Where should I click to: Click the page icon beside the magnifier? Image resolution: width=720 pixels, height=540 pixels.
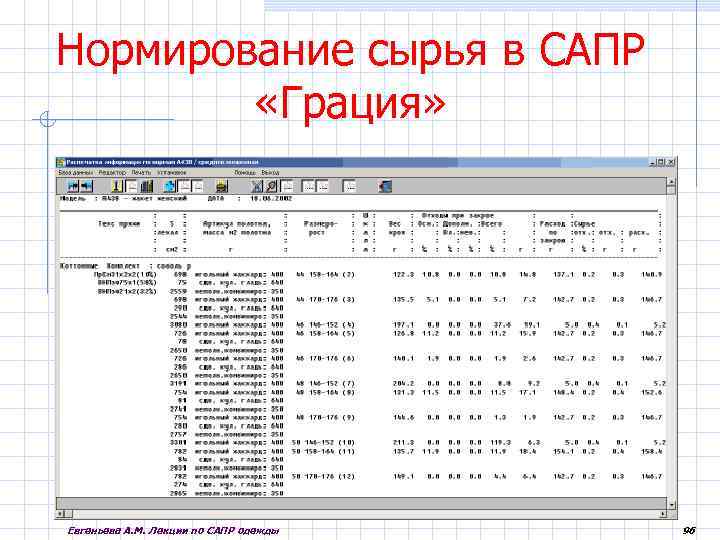click(287, 186)
